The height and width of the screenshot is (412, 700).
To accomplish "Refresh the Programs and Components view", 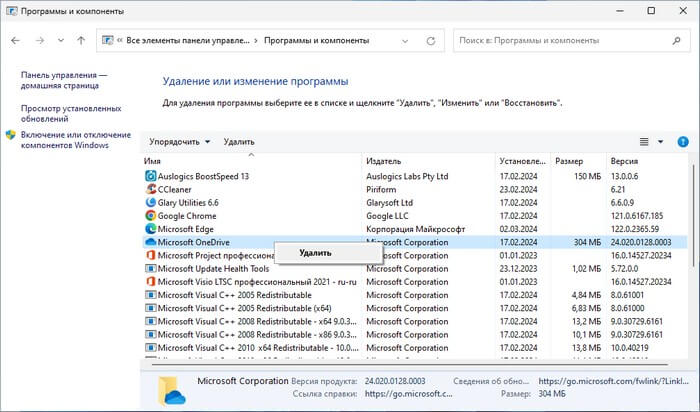I will tap(430, 41).
